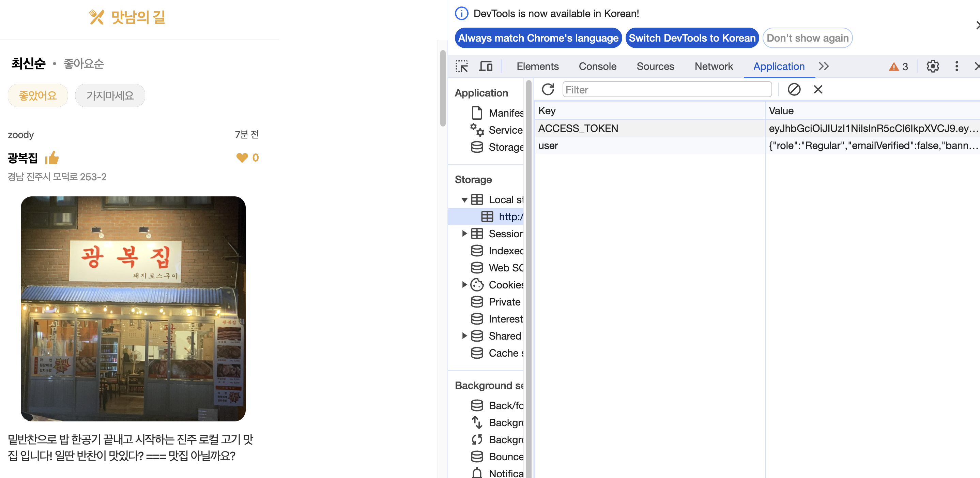Collapse the Local storage tree node
This screenshot has width=980, height=478.
[464, 200]
